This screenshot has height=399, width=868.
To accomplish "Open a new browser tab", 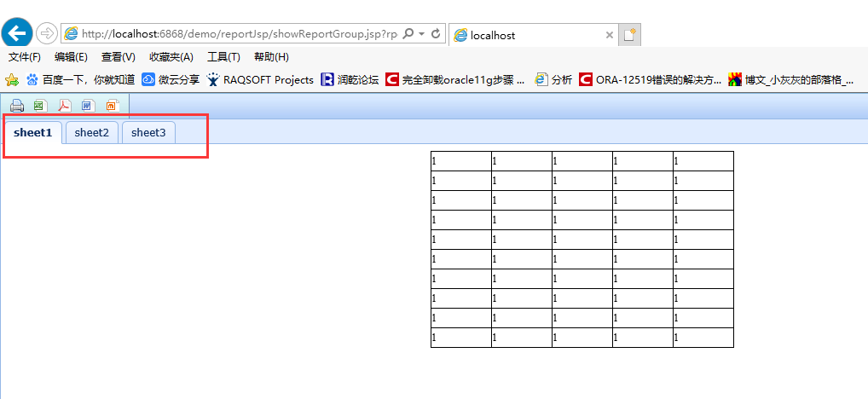I will coord(629,35).
